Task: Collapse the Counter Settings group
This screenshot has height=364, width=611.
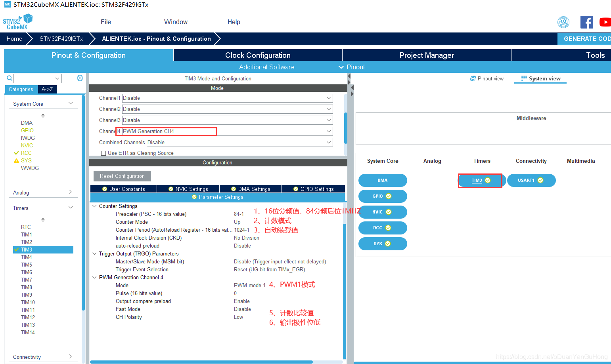Action: [94, 206]
